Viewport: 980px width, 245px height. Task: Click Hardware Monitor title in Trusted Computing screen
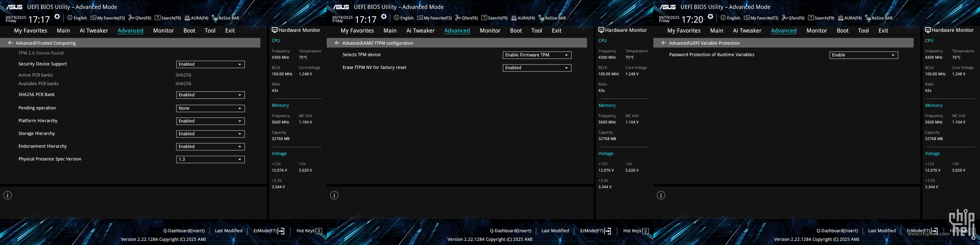[296, 30]
